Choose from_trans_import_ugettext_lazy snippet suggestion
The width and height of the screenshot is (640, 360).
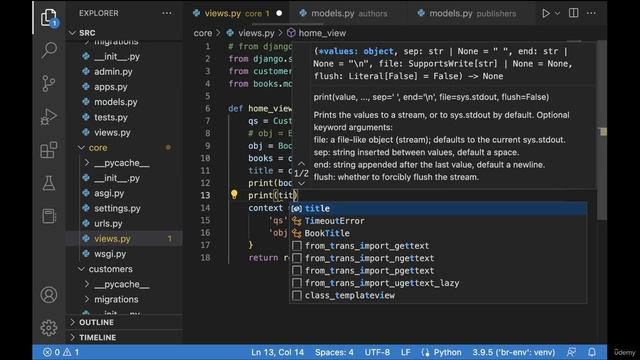(438, 283)
